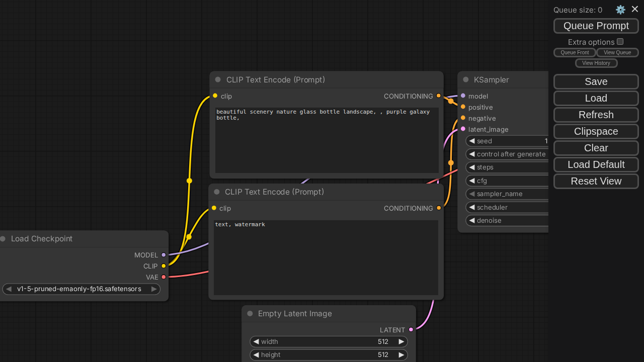
Task: Select Load Default in the menu
Action: [x=596, y=164]
